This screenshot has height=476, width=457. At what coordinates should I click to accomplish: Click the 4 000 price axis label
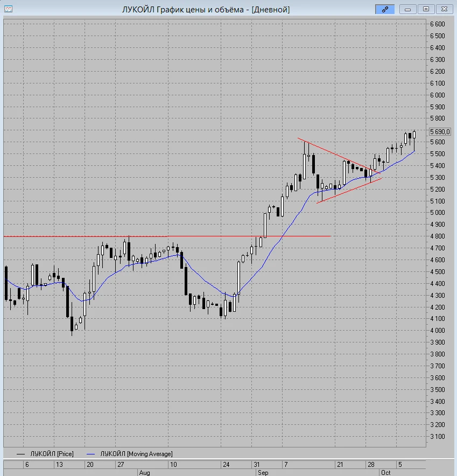[x=437, y=330]
